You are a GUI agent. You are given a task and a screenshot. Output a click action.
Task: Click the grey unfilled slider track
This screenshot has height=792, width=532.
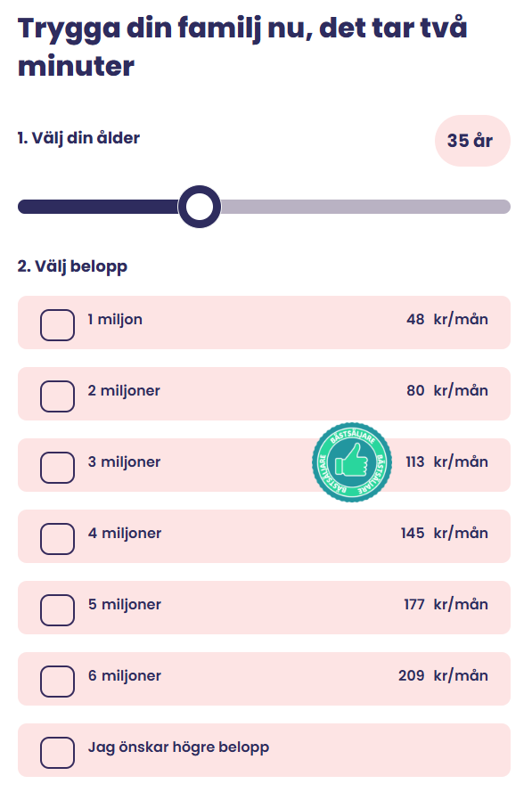365,207
